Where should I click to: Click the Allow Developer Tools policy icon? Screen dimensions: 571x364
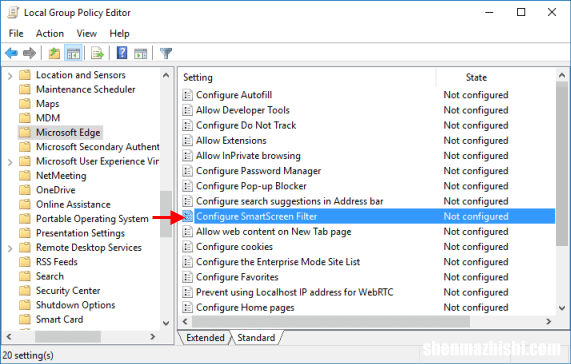(x=187, y=110)
